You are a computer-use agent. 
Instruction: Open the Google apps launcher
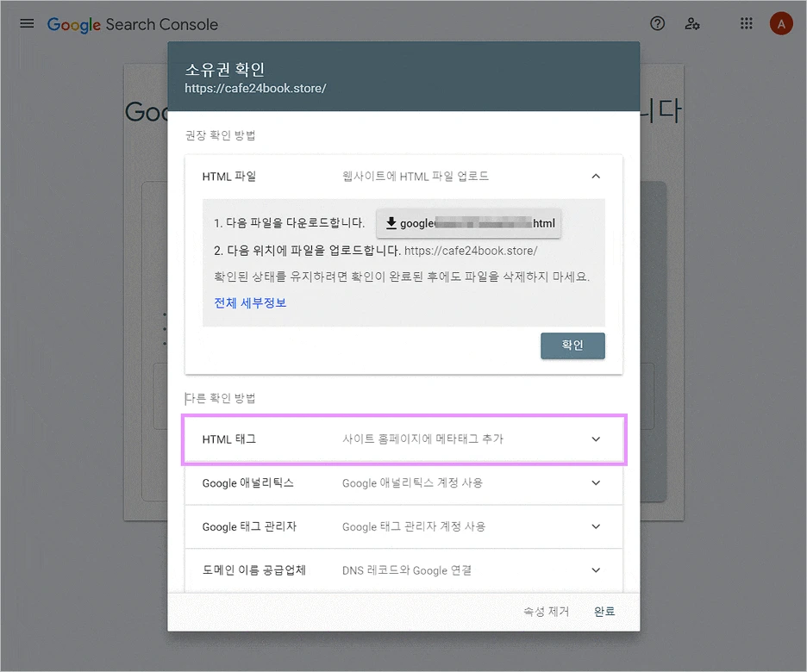pyautogui.click(x=746, y=23)
